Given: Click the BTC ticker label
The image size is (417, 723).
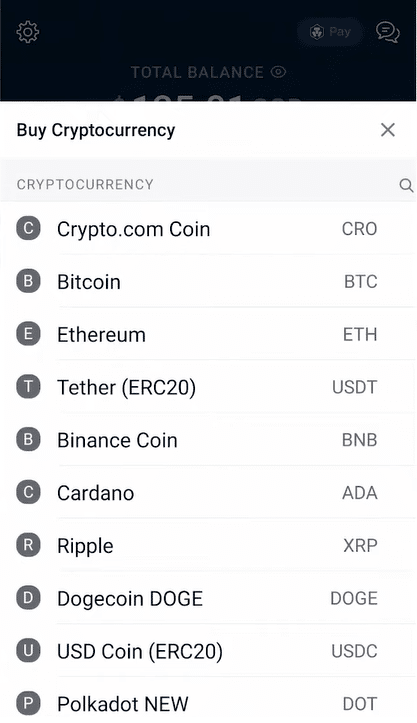Looking at the screenshot, I should pos(361,282).
